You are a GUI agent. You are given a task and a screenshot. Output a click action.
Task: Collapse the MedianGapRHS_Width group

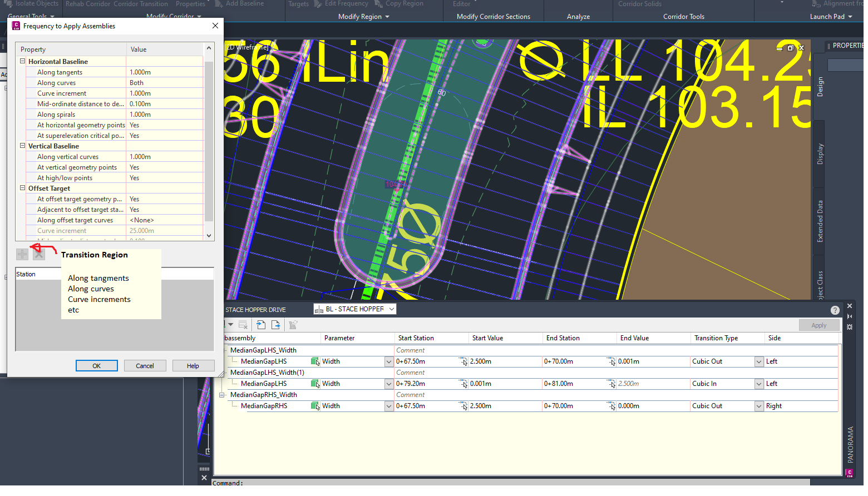[223, 394]
